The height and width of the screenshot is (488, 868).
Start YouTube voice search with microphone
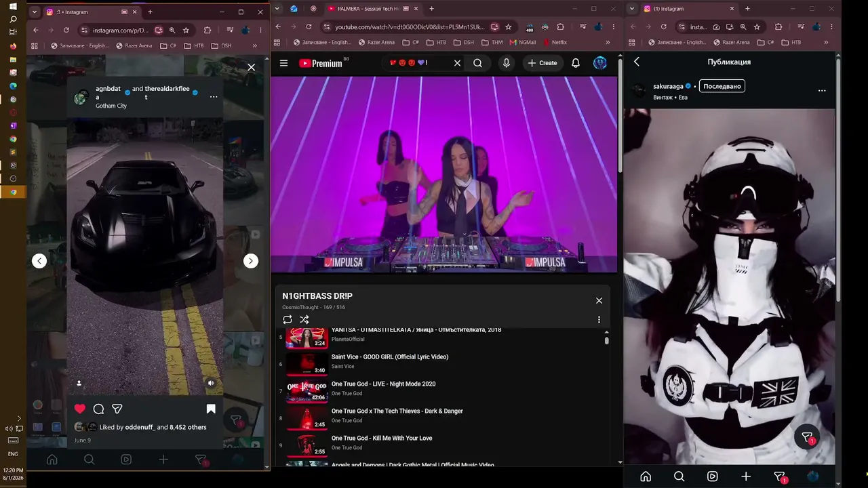pos(506,63)
